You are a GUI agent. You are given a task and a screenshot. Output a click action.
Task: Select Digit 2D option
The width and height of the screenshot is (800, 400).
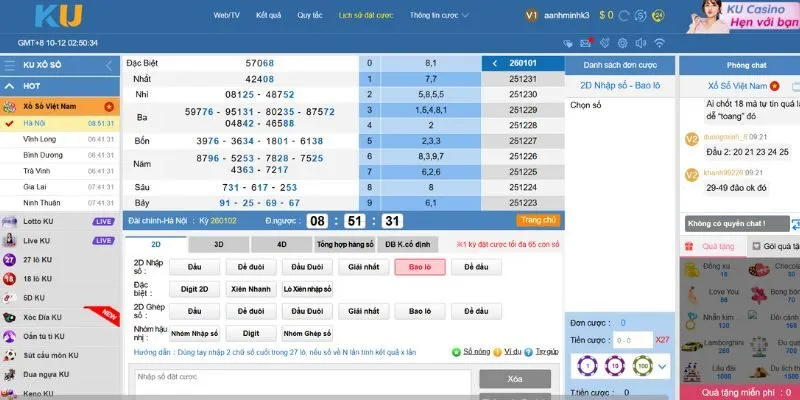coord(194,289)
